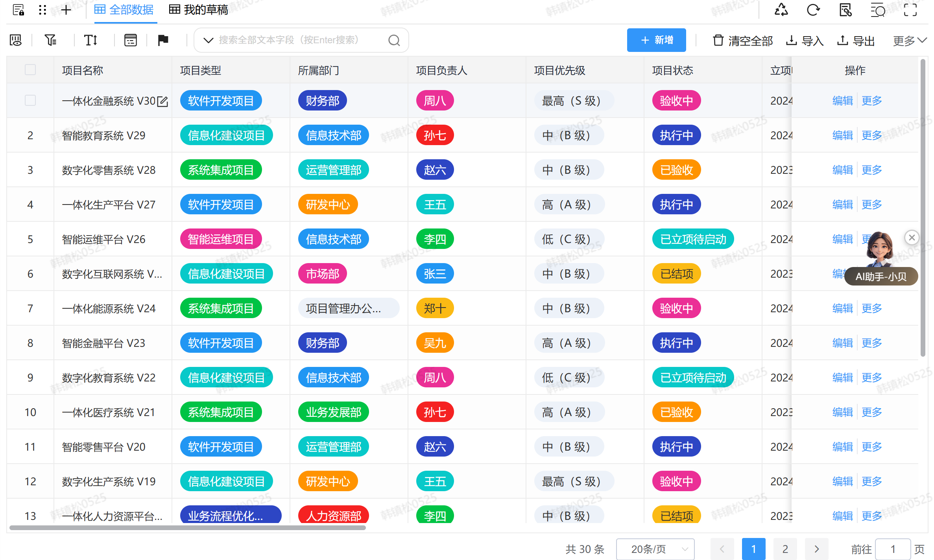The height and width of the screenshot is (560, 934).
Task: Click the 数字化互联网系统 V... project name
Action: click(x=112, y=274)
